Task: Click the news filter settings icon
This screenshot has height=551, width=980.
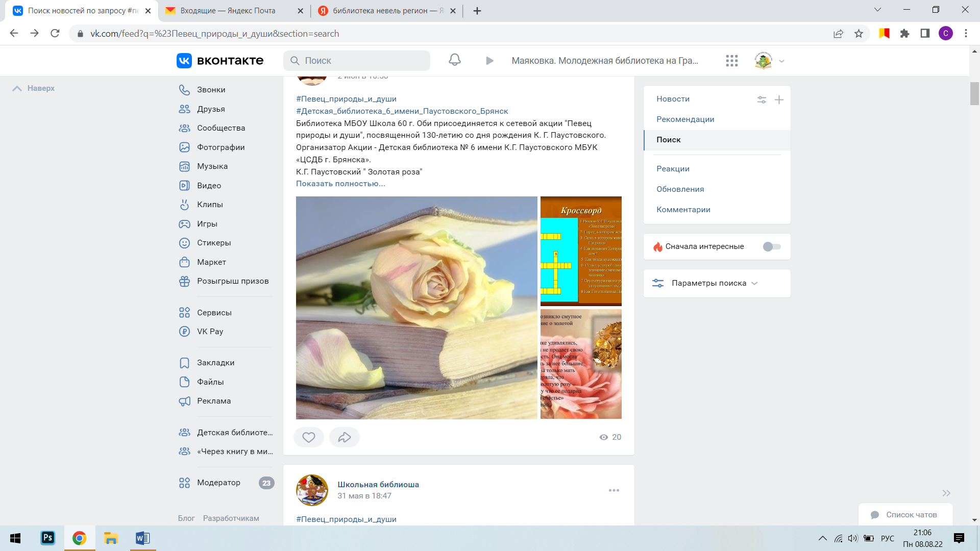Action: [762, 100]
